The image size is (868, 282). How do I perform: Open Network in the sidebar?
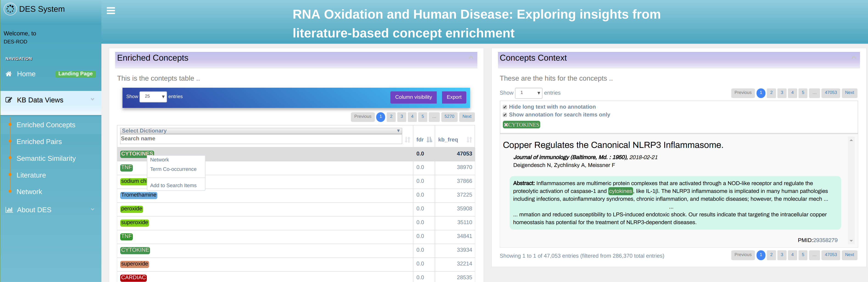pyautogui.click(x=29, y=192)
